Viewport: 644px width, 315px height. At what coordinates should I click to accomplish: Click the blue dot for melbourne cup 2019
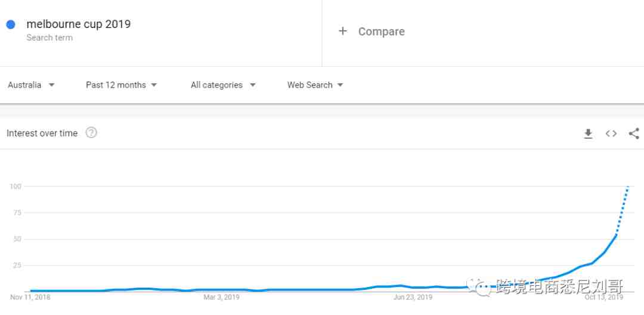[11, 24]
